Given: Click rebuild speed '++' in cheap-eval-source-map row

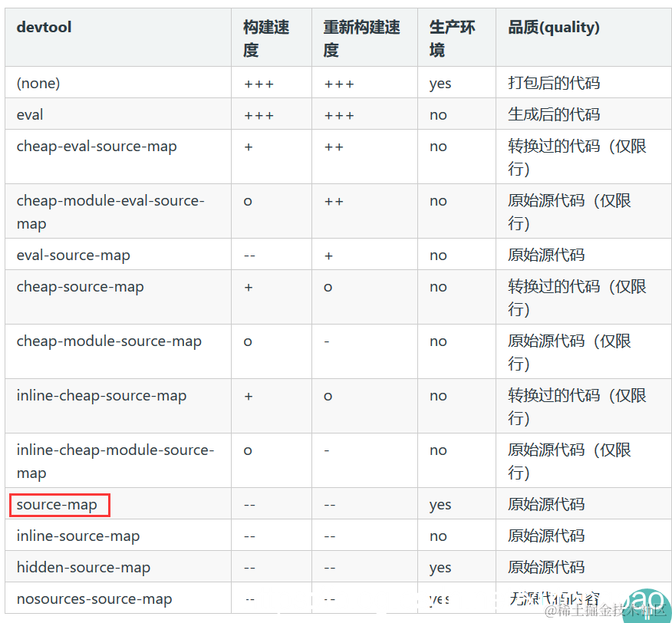Looking at the screenshot, I should [334, 147].
